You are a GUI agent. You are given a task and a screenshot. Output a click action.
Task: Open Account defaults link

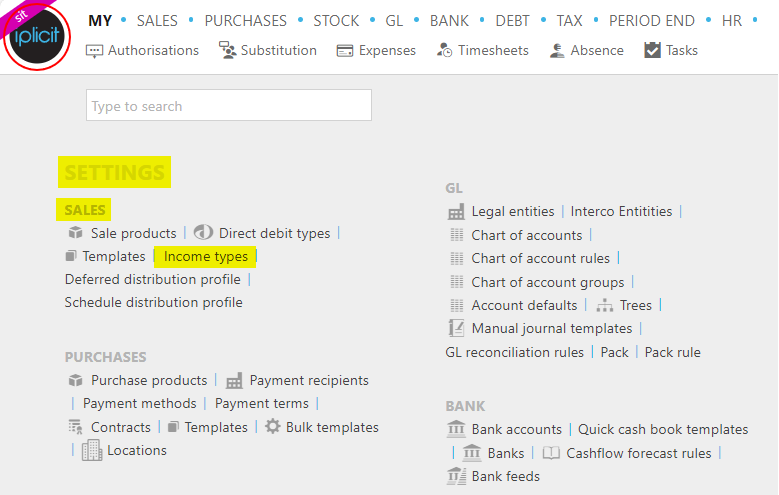[x=524, y=305]
